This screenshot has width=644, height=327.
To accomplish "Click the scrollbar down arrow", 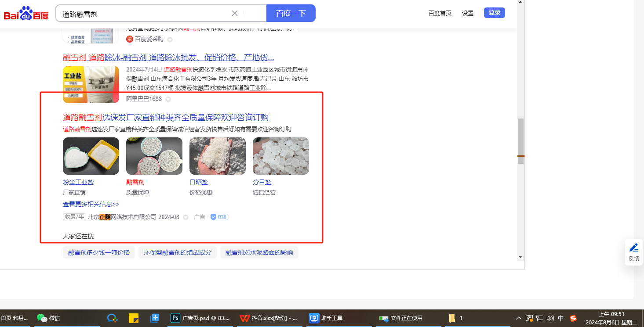I will coord(520,257).
